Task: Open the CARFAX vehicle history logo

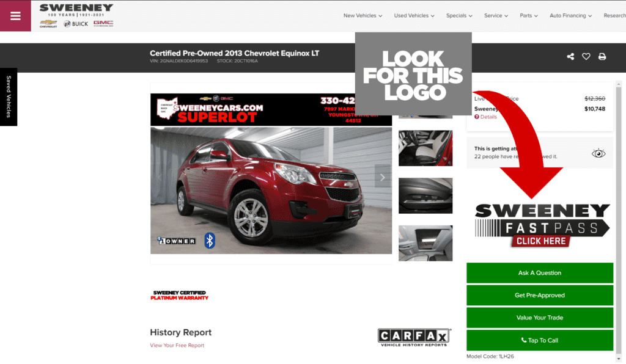Action: click(x=414, y=337)
